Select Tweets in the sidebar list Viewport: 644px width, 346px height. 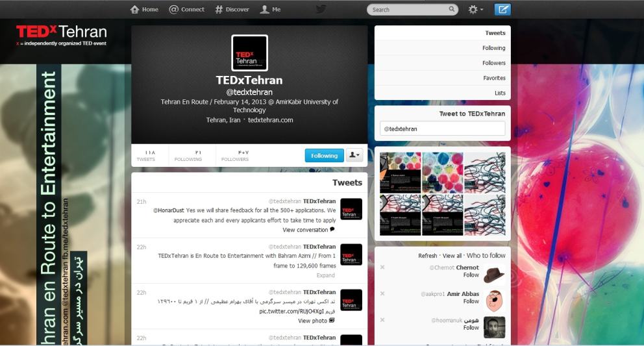443,33
